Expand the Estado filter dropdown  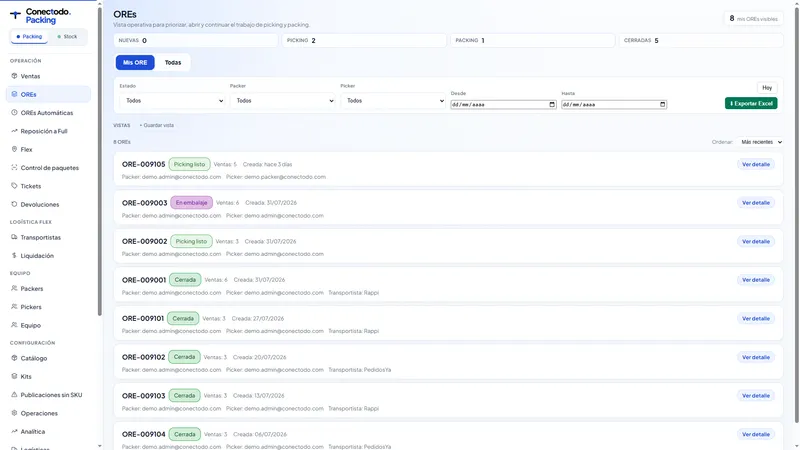[x=172, y=101]
